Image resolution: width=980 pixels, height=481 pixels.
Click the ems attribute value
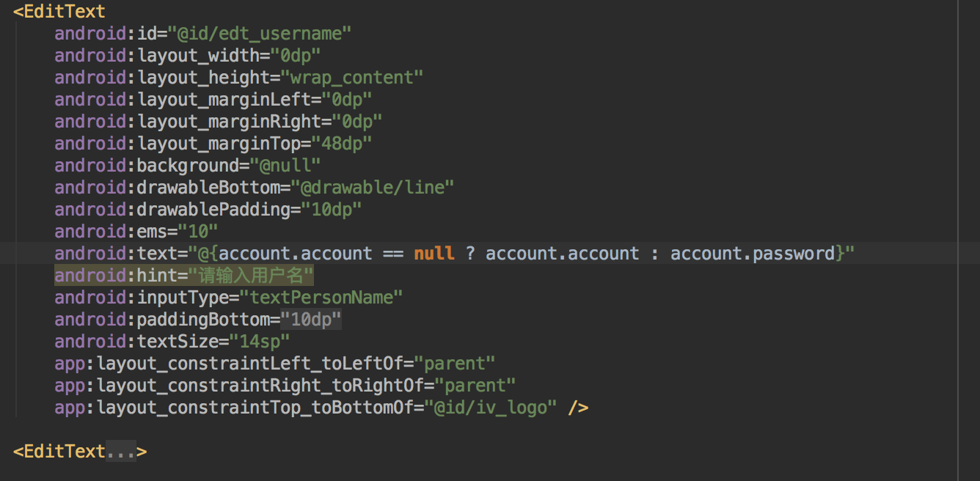point(199,232)
